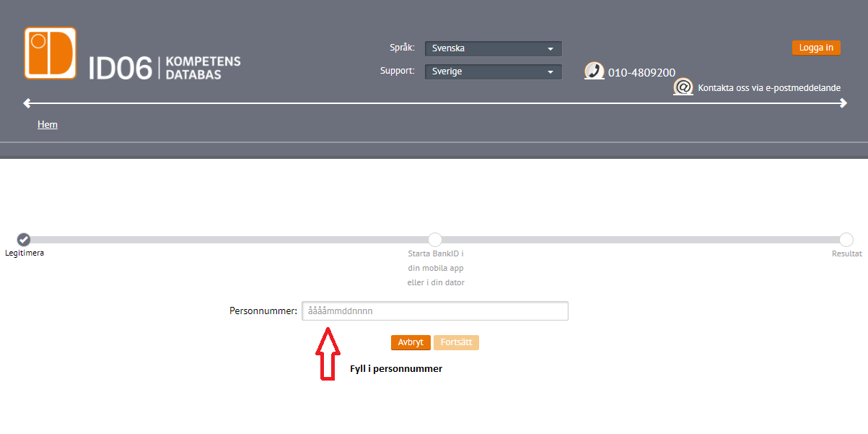
Task: Click the Fortsätt button
Action: coord(456,342)
